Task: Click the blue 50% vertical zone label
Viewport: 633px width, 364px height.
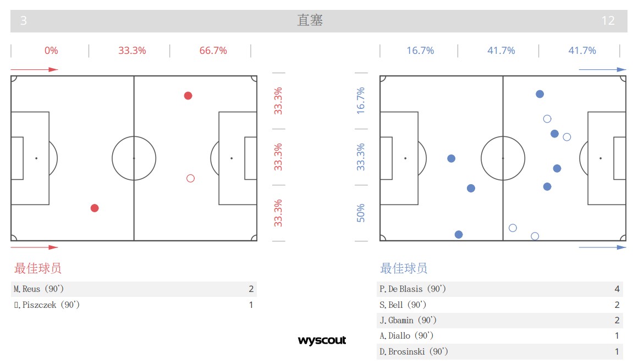Action: pos(361,213)
